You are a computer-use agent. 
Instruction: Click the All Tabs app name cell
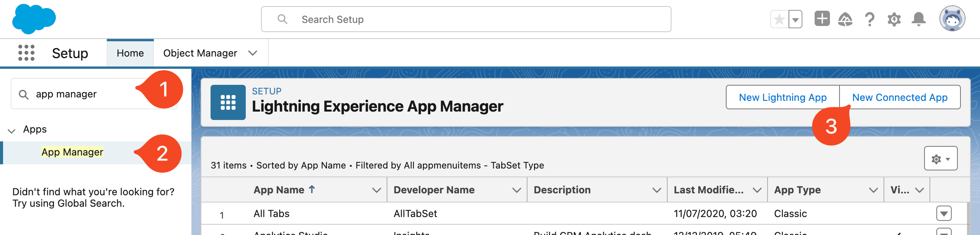[x=271, y=214]
